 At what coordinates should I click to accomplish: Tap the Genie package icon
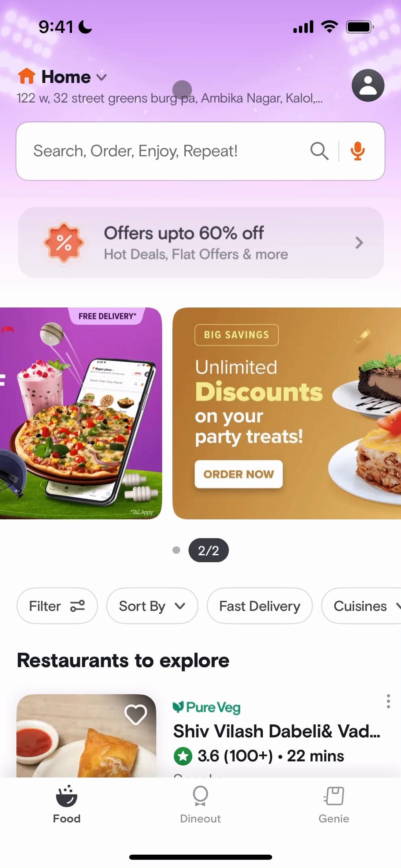[334, 796]
